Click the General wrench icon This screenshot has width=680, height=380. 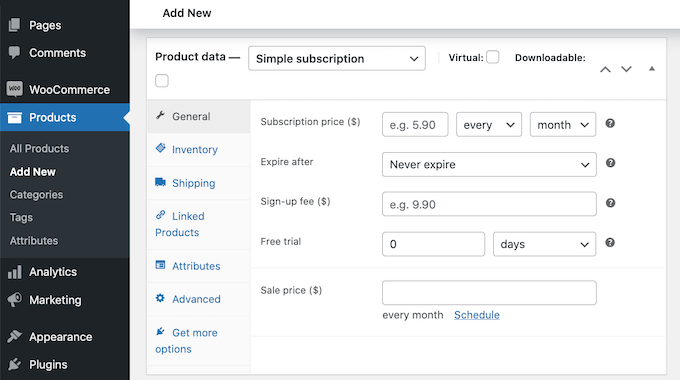(x=160, y=115)
